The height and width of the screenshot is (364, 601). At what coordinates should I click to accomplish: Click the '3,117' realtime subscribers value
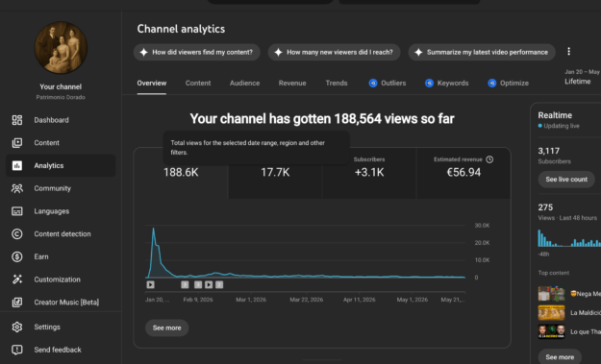tap(548, 151)
